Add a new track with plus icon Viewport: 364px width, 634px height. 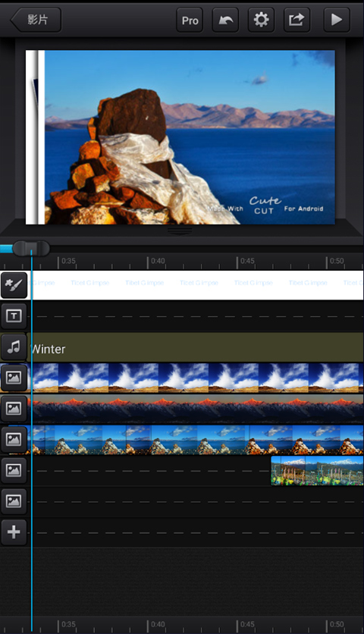(x=14, y=532)
